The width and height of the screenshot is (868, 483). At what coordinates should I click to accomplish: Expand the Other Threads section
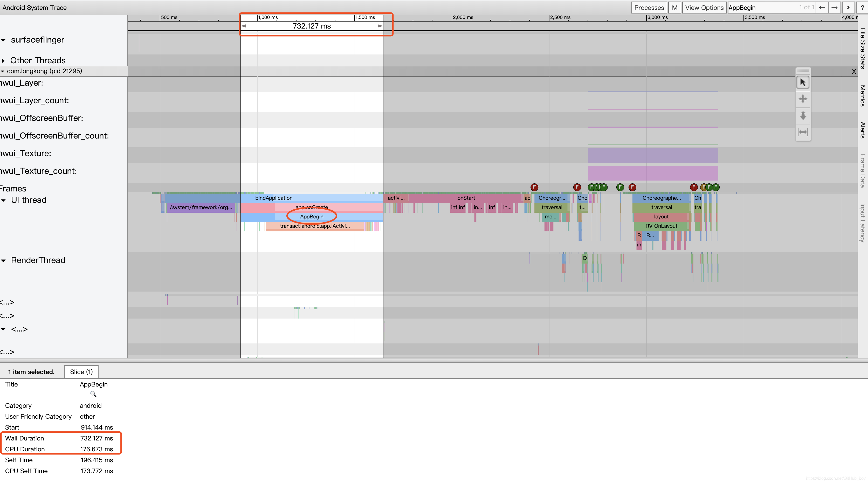point(3,61)
